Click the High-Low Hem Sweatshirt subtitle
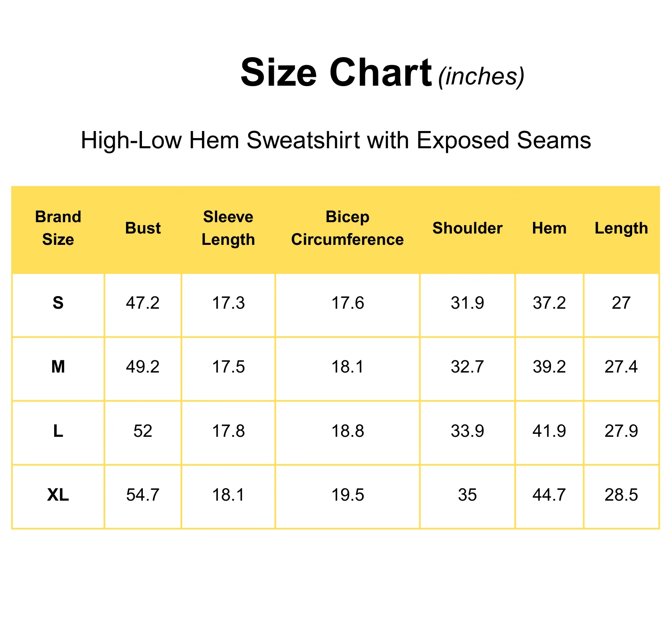This screenshot has width=672, height=630. tap(336, 140)
